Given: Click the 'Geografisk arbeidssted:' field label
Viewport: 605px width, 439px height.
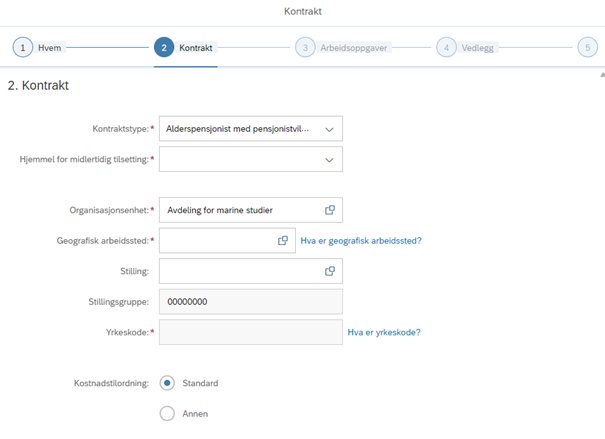Looking at the screenshot, I should (103, 241).
